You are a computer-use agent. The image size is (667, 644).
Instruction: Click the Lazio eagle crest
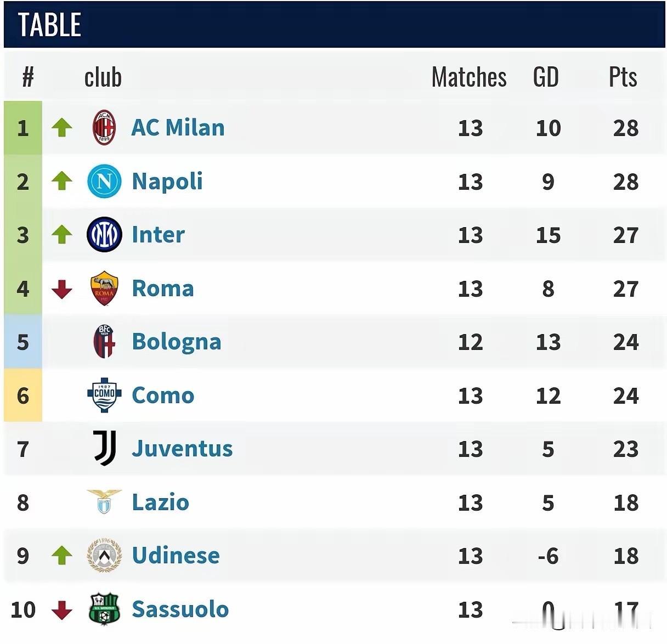coord(104,501)
